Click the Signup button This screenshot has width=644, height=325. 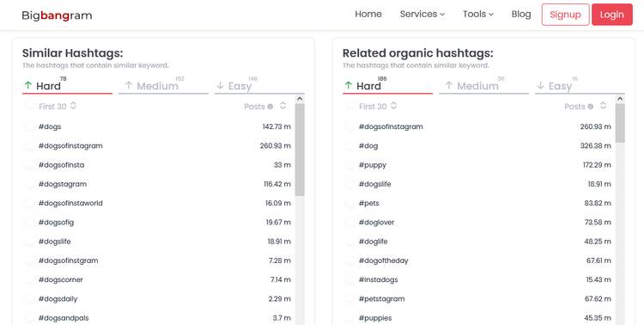click(566, 15)
